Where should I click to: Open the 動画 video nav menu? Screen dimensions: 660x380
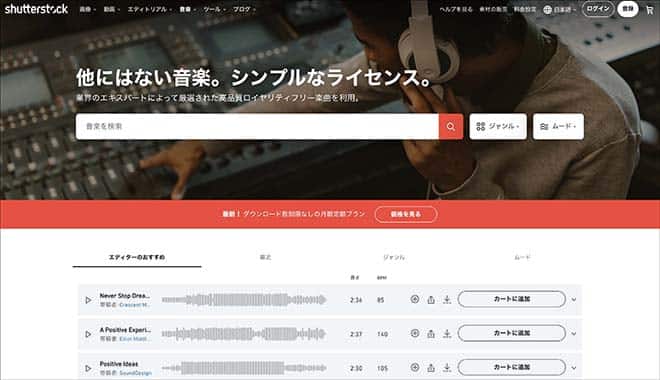pos(112,9)
